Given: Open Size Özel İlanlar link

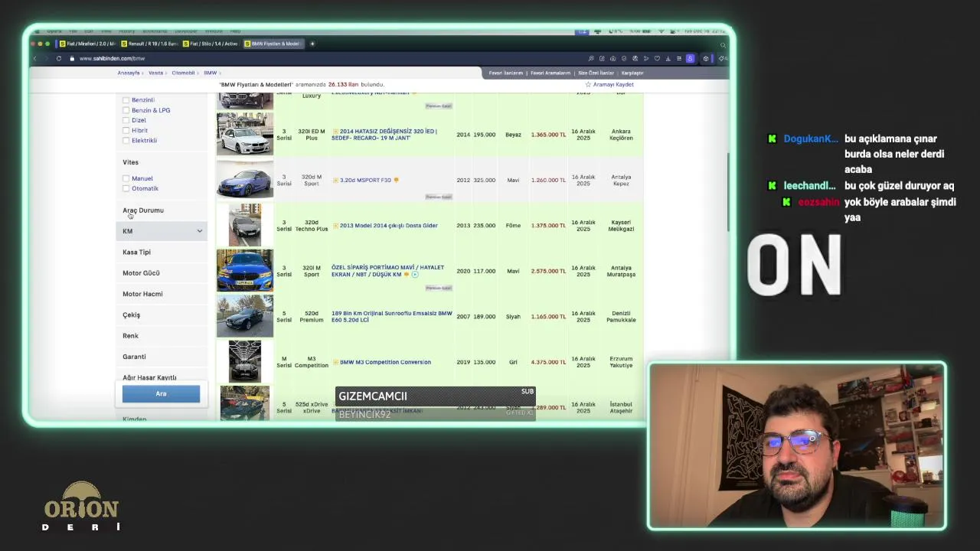Looking at the screenshot, I should 596,73.
